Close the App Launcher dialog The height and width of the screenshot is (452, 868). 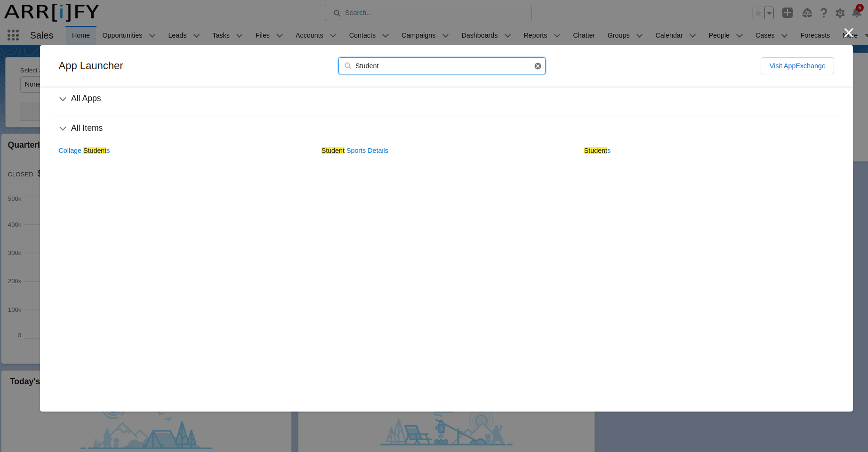point(848,32)
